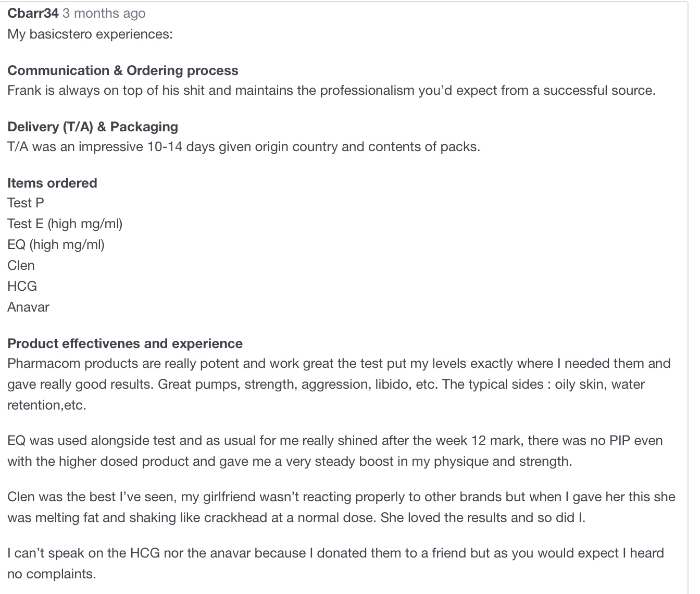This screenshot has width=700, height=594.
Task: Click the 'Communication & Ordering process' heading
Action: pyautogui.click(x=123, y=70)
